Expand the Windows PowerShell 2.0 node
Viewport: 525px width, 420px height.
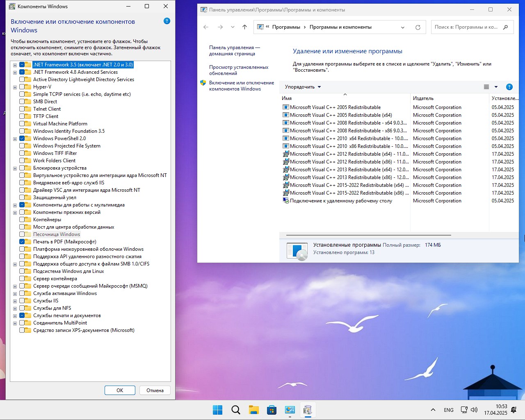tap(15, 139)
